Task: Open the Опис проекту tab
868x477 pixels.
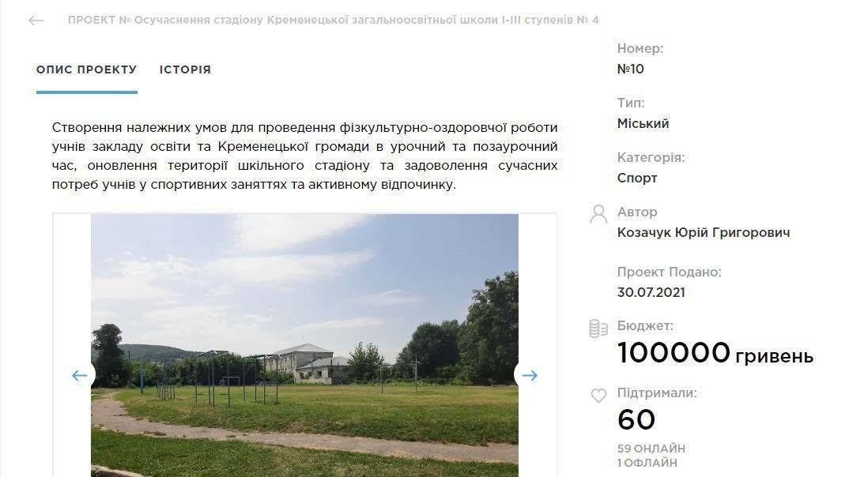Action: (x=86, y=69)
